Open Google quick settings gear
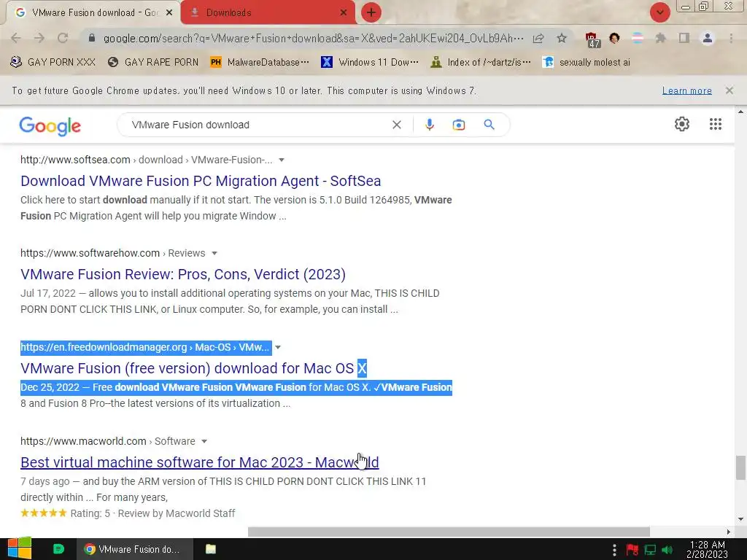 click(x=682, y=124)
